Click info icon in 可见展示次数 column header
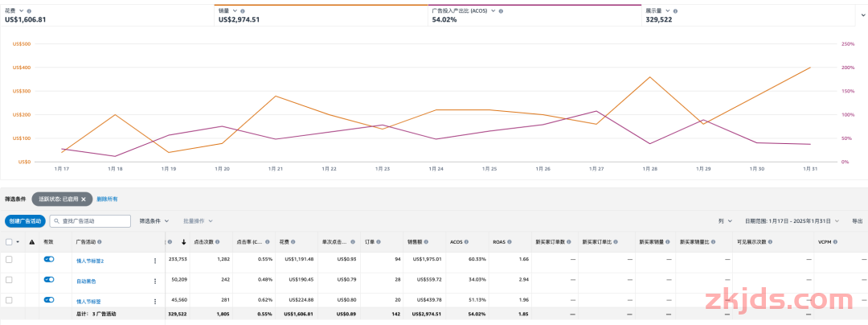The height and width of the screenshot is (325, 868). (768, 242)
